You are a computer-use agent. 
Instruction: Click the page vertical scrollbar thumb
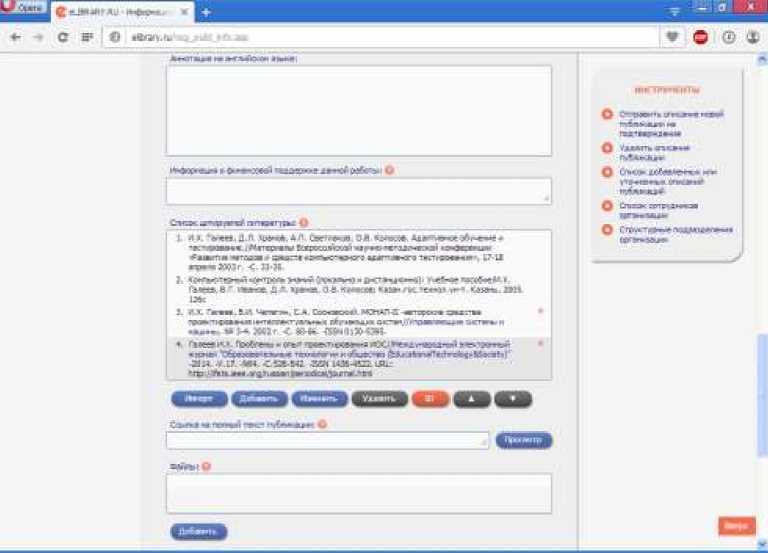tap(762, 396)
